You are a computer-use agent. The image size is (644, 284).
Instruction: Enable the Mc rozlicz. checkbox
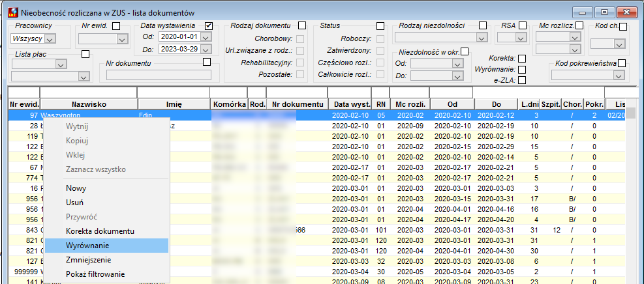[579, 26]
